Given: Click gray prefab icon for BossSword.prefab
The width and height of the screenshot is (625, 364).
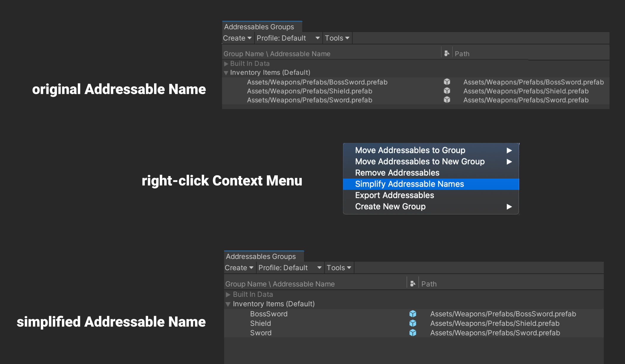Looking at the screenshot, I should [447, 82].
